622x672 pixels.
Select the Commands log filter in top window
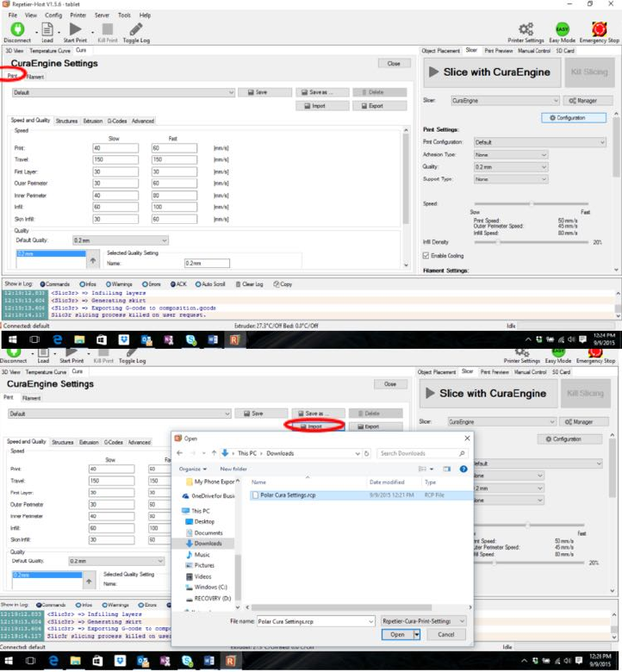coord(54,284)
